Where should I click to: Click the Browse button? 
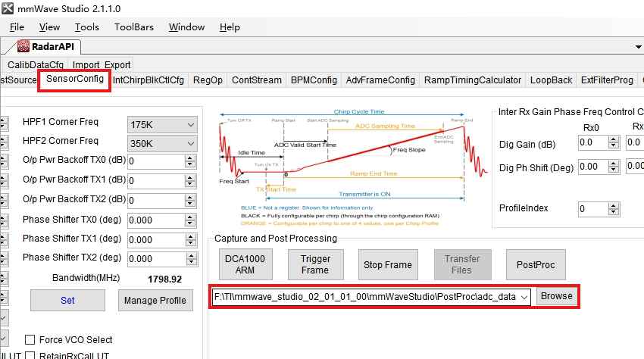point(557,296)
